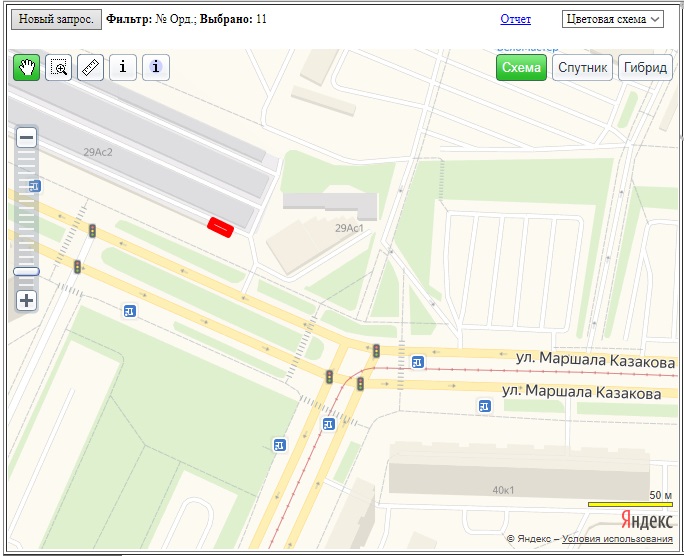Switch map to Спутник satellite view
The image size is (684, 556).
(x=582, y=67)
